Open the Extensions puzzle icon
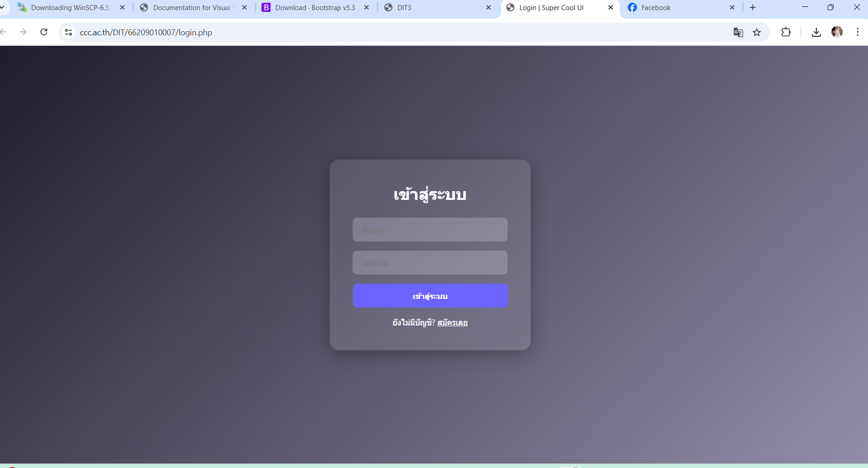 [x=786, y=32]
